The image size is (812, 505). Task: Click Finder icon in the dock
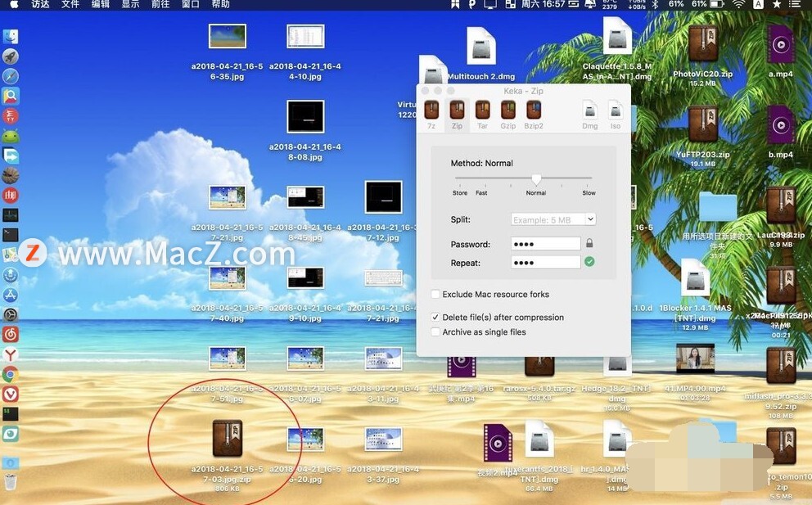11,36
